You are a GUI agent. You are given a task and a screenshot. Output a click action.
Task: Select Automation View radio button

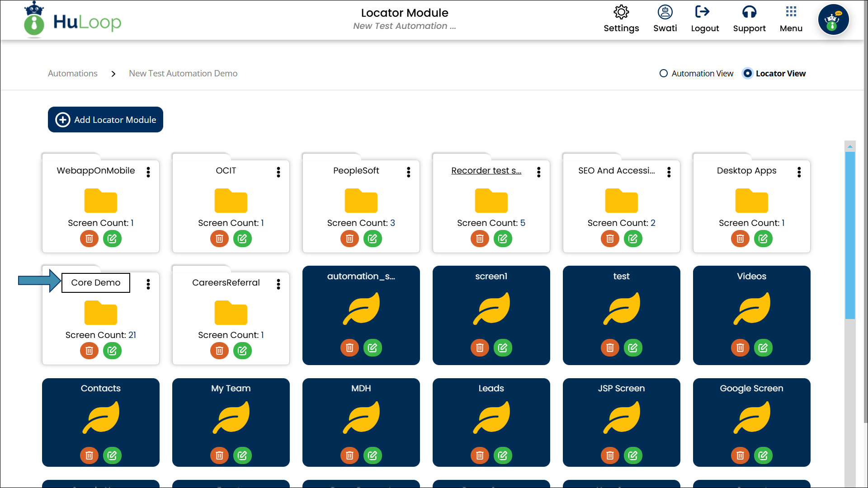pyautogui.click(x=663, y=73)
